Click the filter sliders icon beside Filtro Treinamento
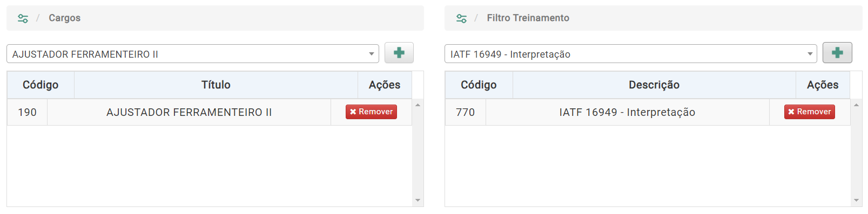This screenshot has width=868, height=214. click(x=461, y=18)
